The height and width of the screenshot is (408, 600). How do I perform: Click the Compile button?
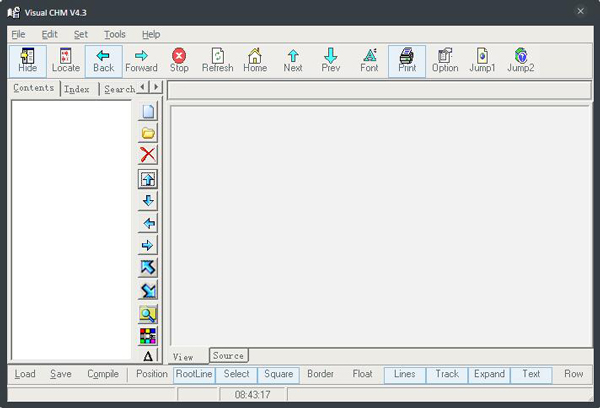pos(103,374)
